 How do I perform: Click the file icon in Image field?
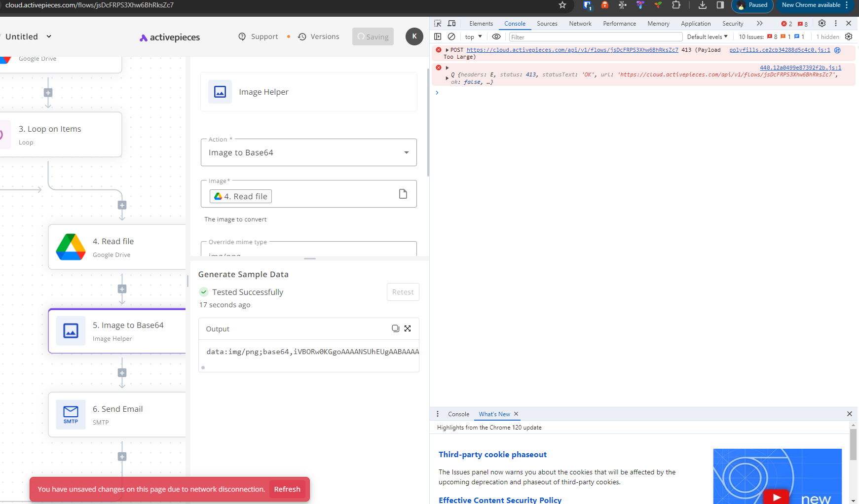pyautogui.click(x=403, y=194)
